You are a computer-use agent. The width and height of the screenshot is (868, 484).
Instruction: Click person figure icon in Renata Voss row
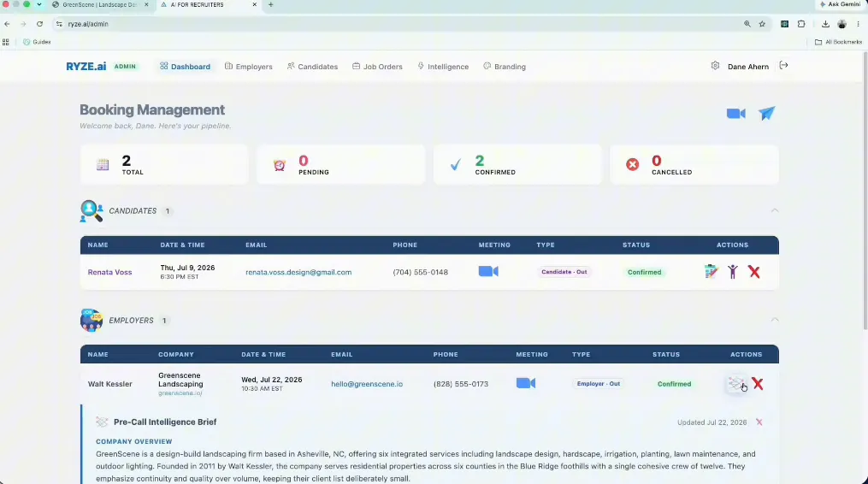click(x=732, y=271)
